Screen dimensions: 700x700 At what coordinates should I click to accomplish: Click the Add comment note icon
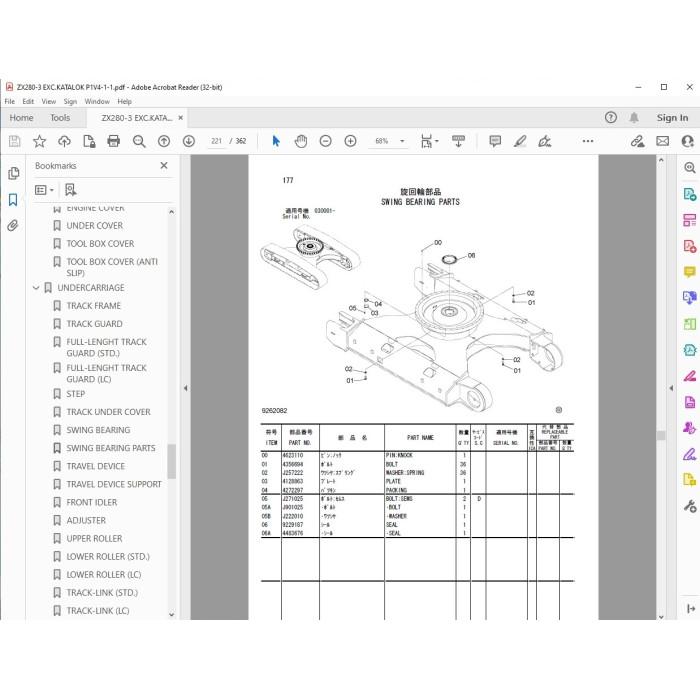pos(495,142)
